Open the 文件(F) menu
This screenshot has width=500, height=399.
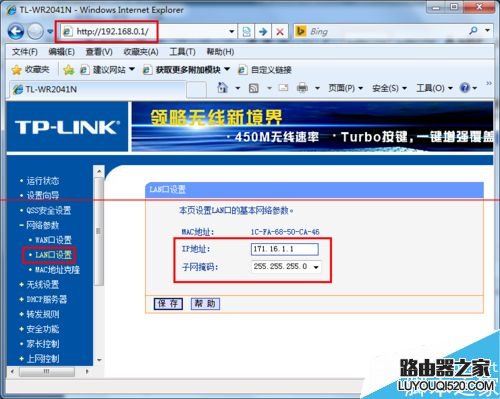(25, 52)
